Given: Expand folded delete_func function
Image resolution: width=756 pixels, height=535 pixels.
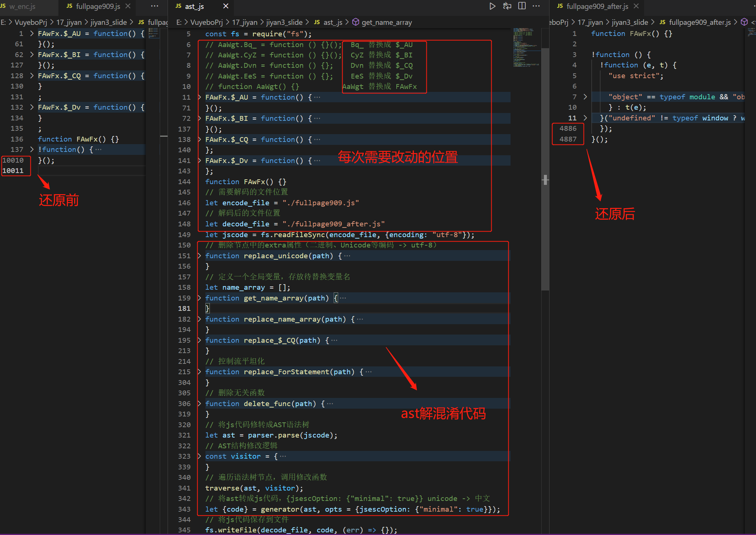Looking at the screenshot, I should point(199,404).
